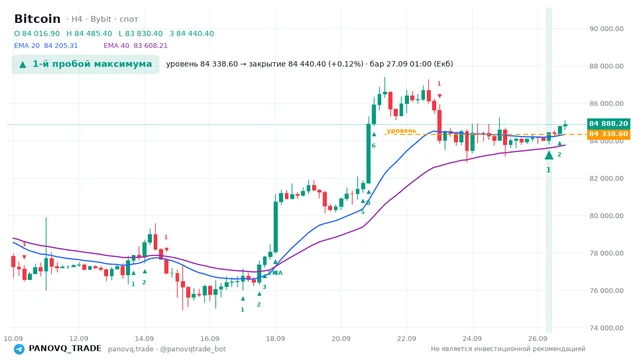Open the PANOVQ_TRADE channel name
The width and height of the screenshot is (640, 360).
(x=65, y=349)
